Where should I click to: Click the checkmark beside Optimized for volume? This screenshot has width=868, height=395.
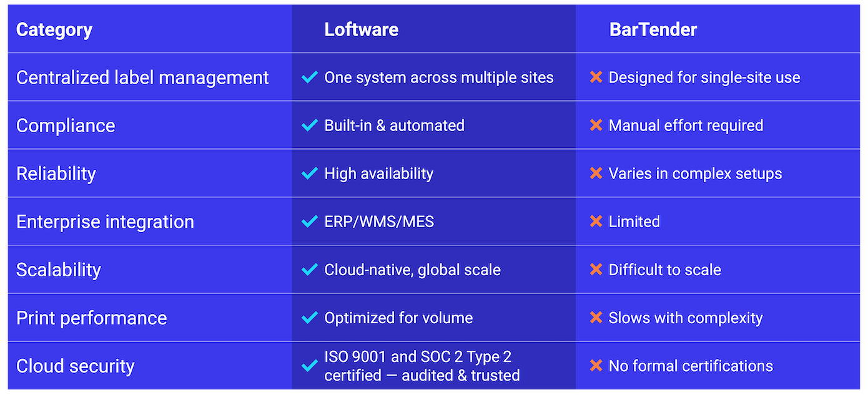309,318
